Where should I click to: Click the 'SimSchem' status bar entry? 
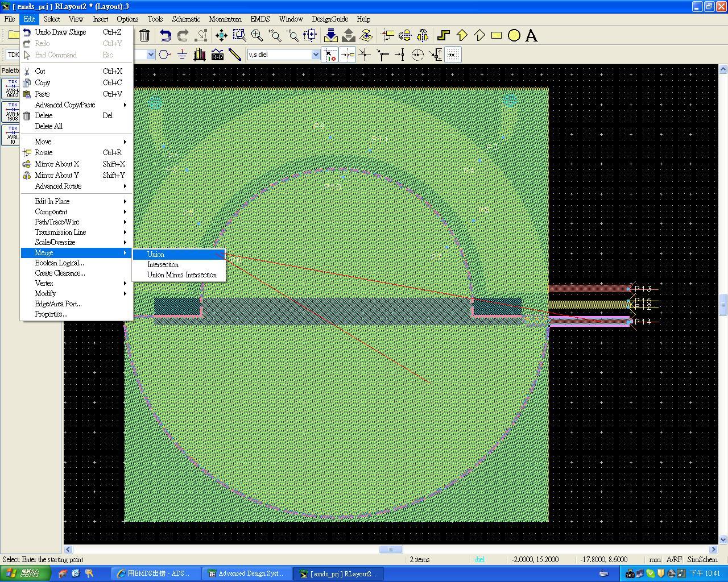point(703,559)
